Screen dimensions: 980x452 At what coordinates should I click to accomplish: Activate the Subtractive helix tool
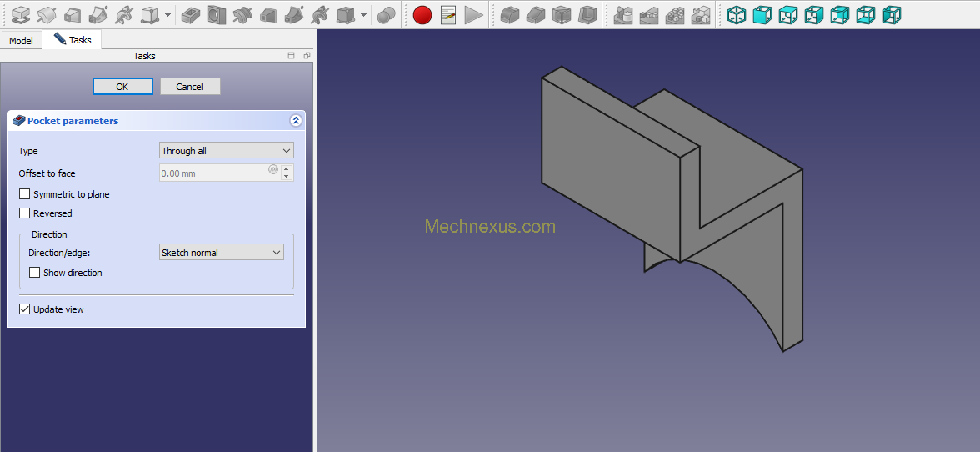319,14
